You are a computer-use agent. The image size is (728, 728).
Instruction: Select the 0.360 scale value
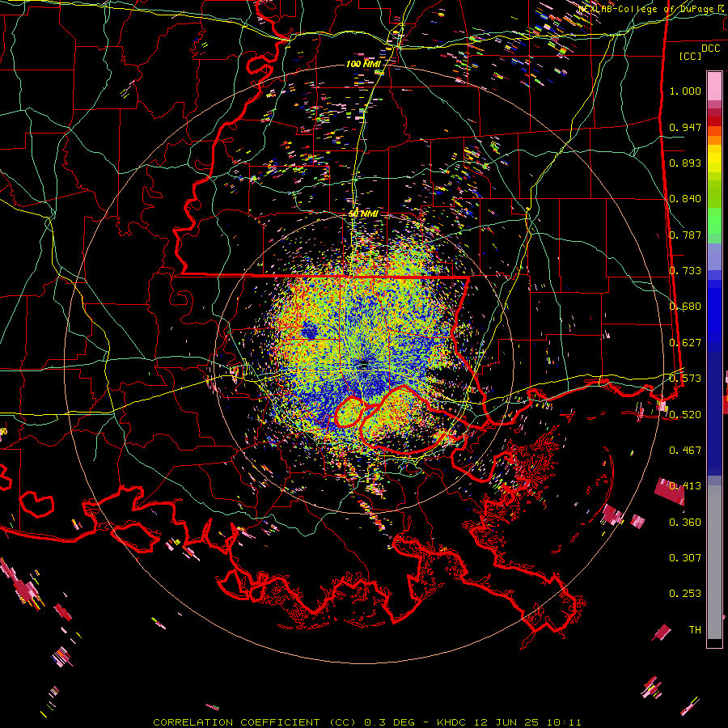tap(685, 523)
